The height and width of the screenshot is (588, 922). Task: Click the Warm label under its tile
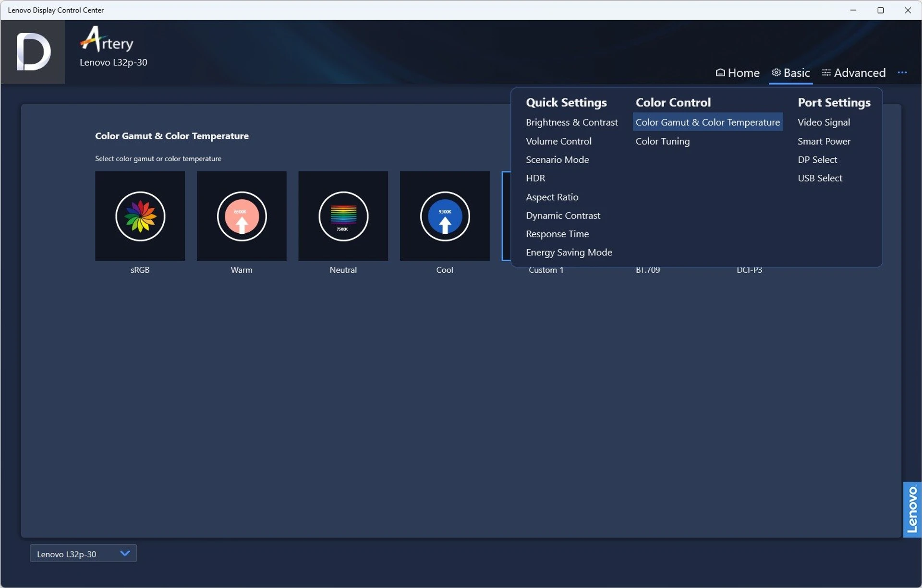click(242, 270)
